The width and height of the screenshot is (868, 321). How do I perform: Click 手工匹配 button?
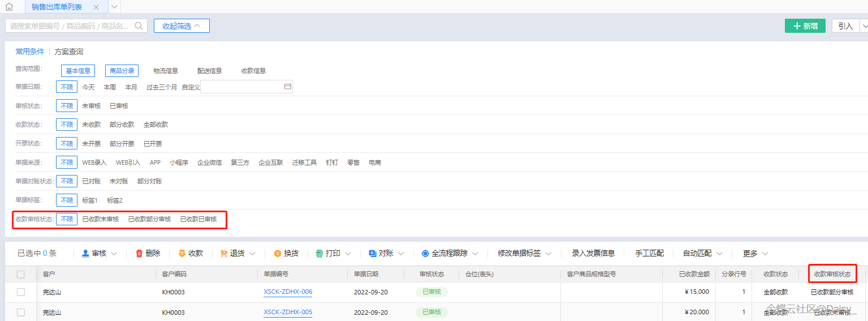click(649, 253)
